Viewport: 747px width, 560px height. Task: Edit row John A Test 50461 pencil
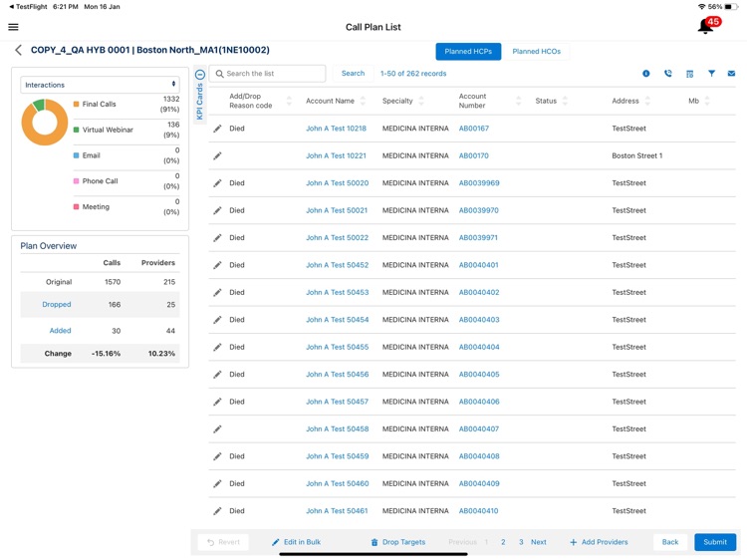coord(217,511)
